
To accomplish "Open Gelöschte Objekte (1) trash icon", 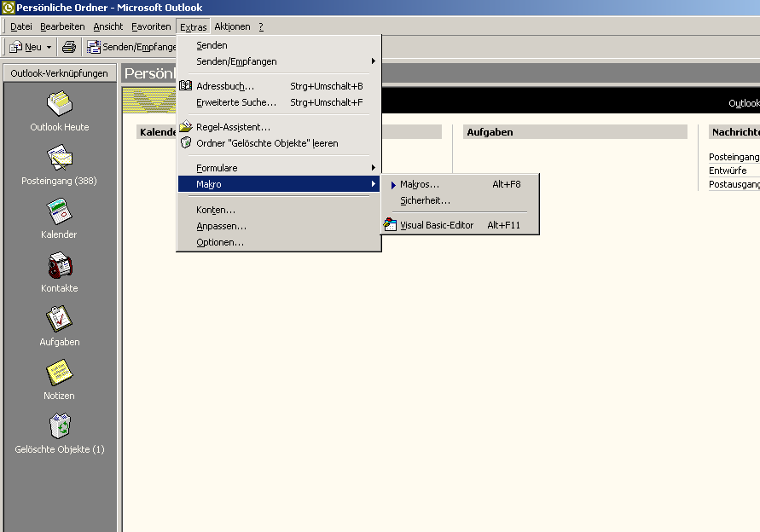I will coord(59,426).
